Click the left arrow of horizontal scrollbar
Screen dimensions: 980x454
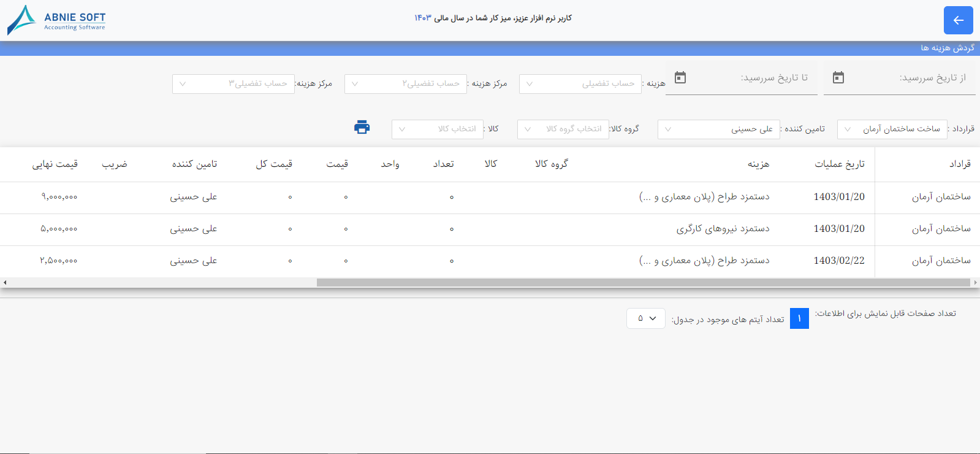click(5, 283)
